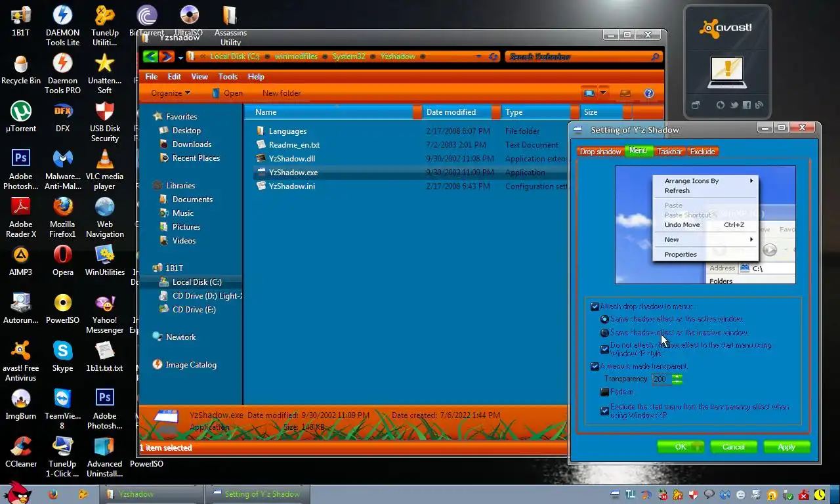Refresh the Explorer address bar
Viewport: 840px width, 504px height.
tap(493, 57)
